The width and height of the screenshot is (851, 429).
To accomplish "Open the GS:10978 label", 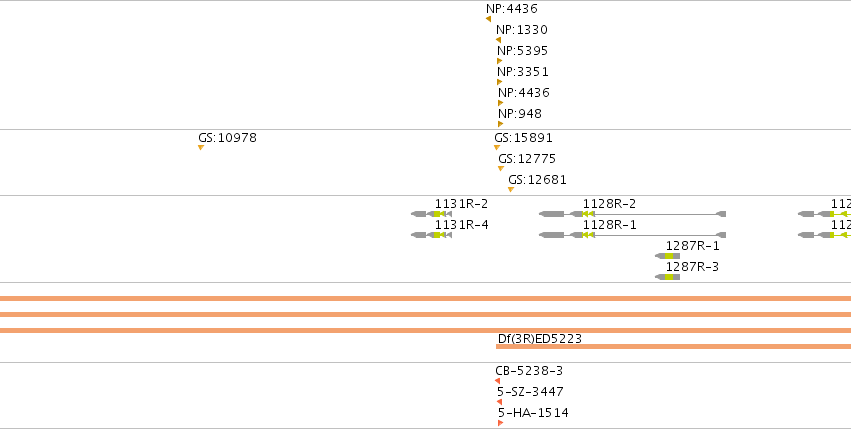I will [x=227, y=138].
